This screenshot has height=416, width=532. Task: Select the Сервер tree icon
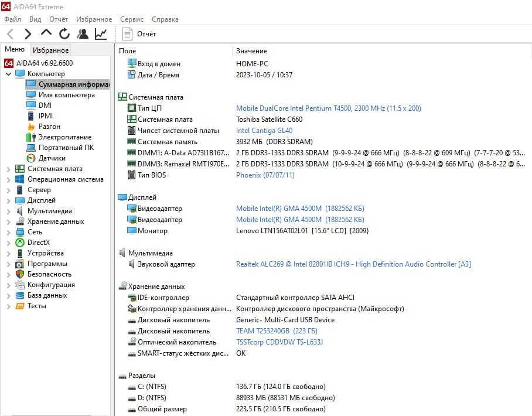(x=20, y=190)
